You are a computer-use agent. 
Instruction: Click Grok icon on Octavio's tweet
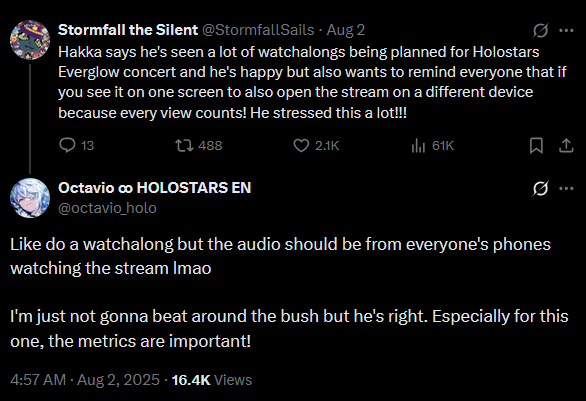(540, 188)
